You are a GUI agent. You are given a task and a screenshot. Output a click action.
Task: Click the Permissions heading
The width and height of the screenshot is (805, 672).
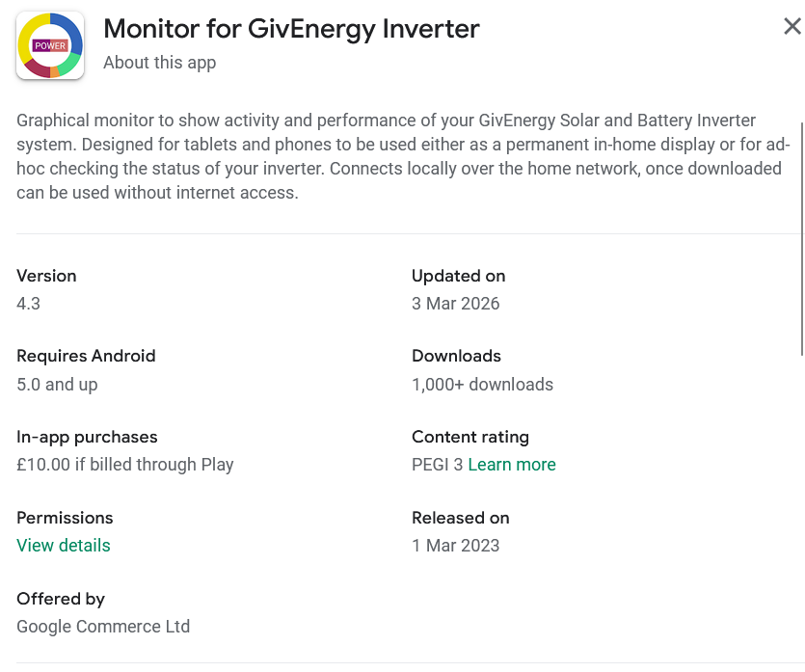pyautogui.click(x=65, y=518)
